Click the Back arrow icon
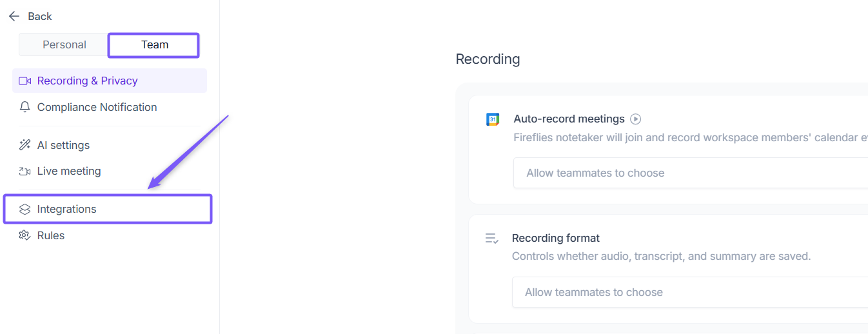This screenshot has height=334, width=868. 14,16
